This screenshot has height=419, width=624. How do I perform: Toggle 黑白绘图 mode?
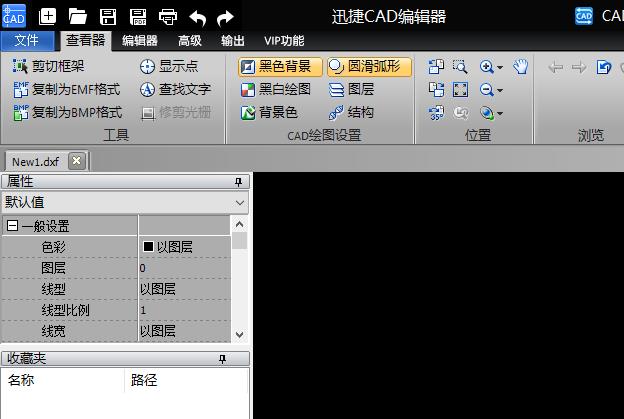tap(276, 89)
